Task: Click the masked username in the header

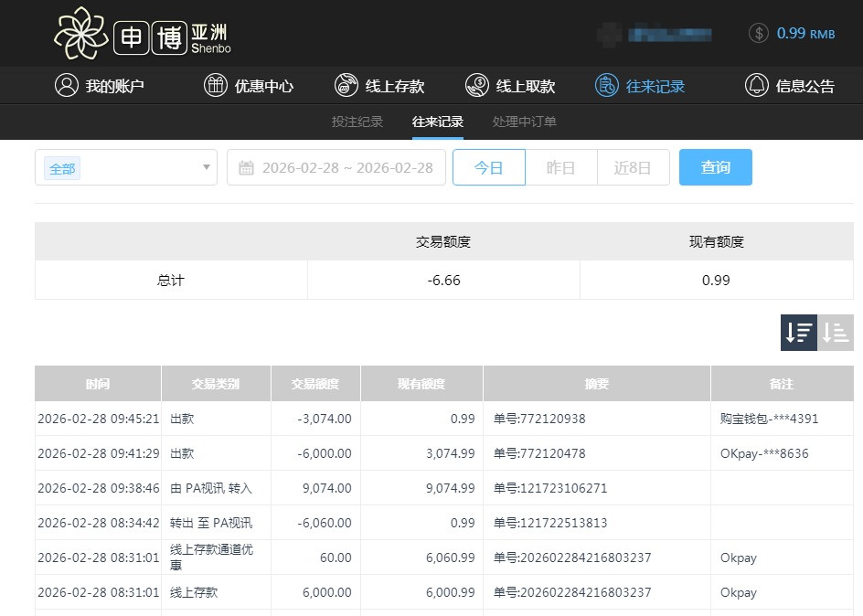Action: coord(670,33)
